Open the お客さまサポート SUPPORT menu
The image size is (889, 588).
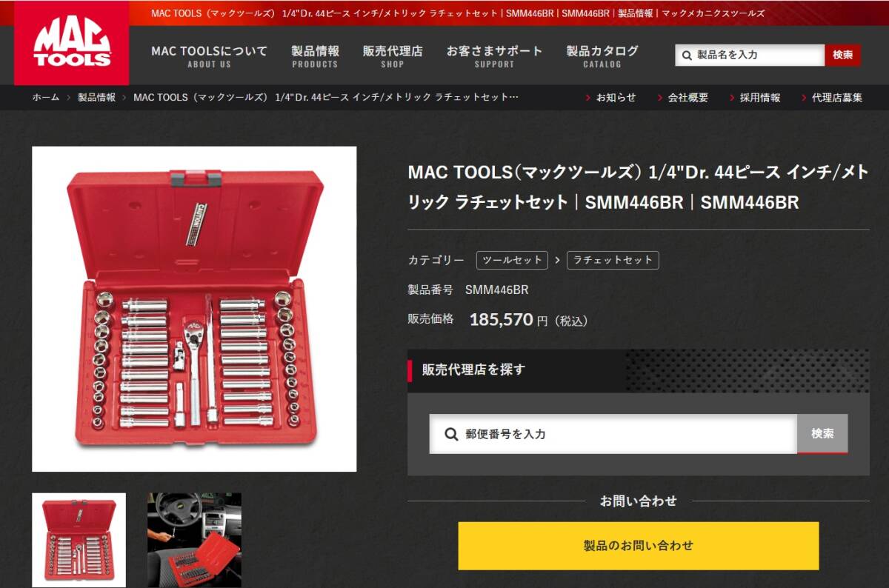(494, 56)
